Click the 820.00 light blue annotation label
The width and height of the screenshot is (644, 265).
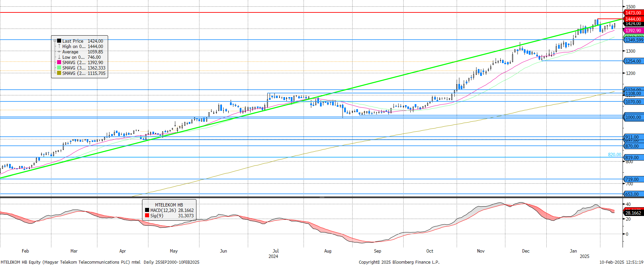614,154
